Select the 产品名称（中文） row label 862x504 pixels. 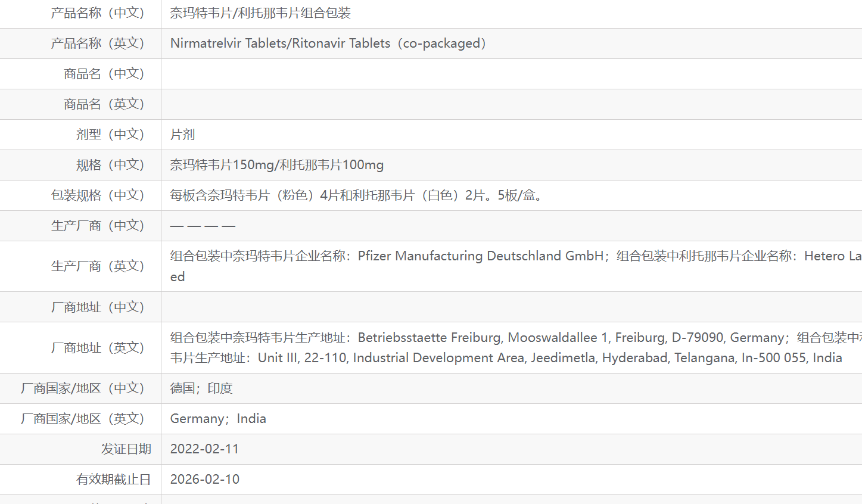(98, 13)
